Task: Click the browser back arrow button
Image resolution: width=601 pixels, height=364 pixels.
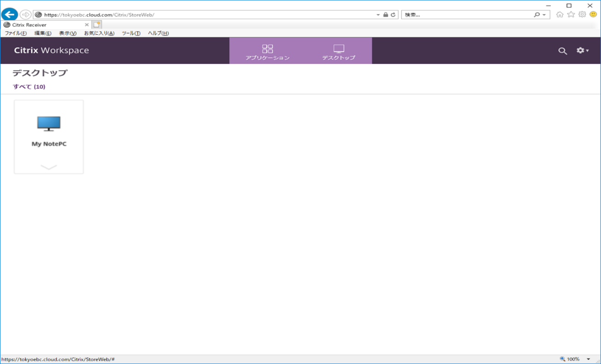Action: coord(10,15)
